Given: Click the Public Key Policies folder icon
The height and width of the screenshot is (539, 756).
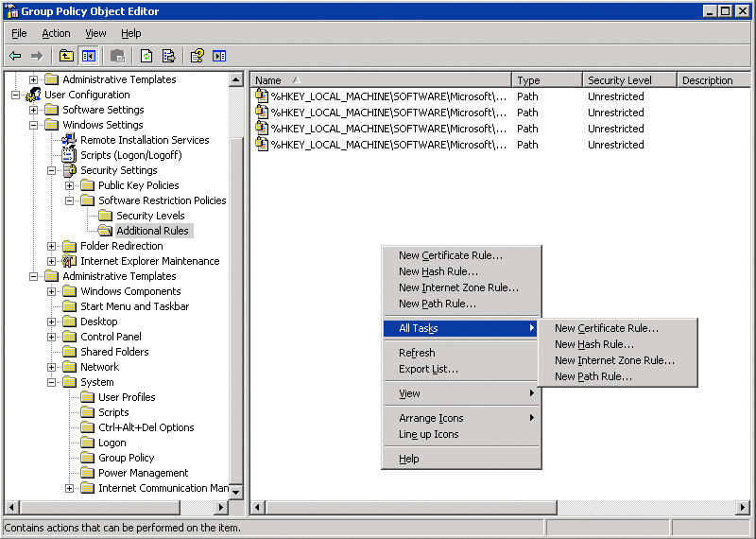Looking at the screenshot, I should [87, 185].
